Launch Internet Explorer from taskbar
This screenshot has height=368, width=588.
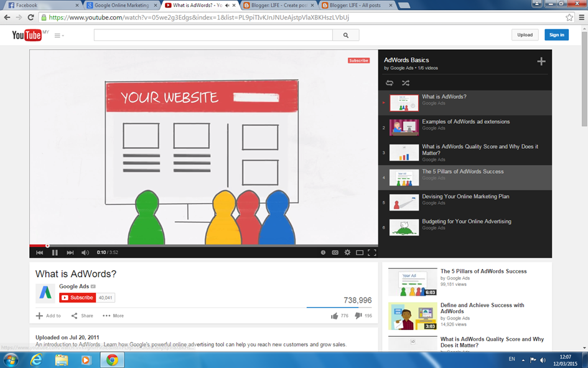[x=36, y=360]
